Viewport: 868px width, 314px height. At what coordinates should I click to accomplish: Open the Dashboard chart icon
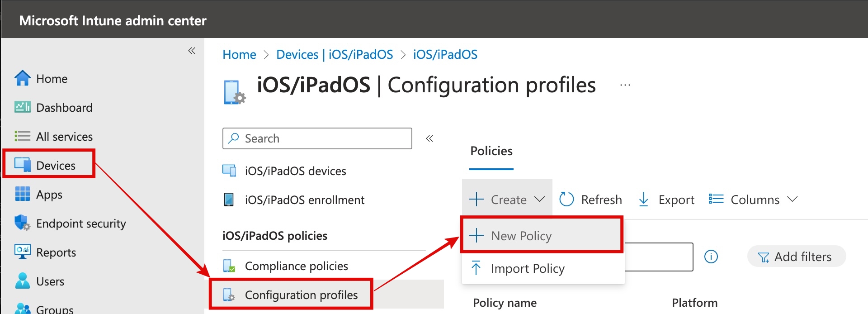[23, 107]
